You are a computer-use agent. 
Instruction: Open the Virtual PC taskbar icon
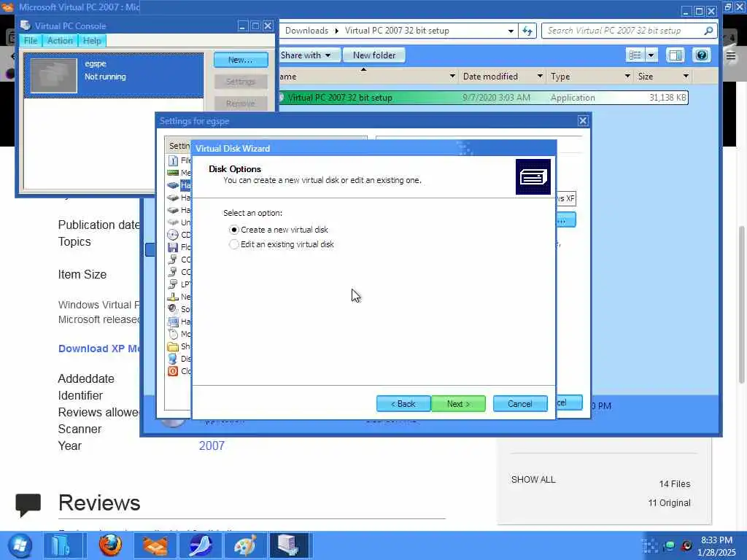tap(289, 545)
